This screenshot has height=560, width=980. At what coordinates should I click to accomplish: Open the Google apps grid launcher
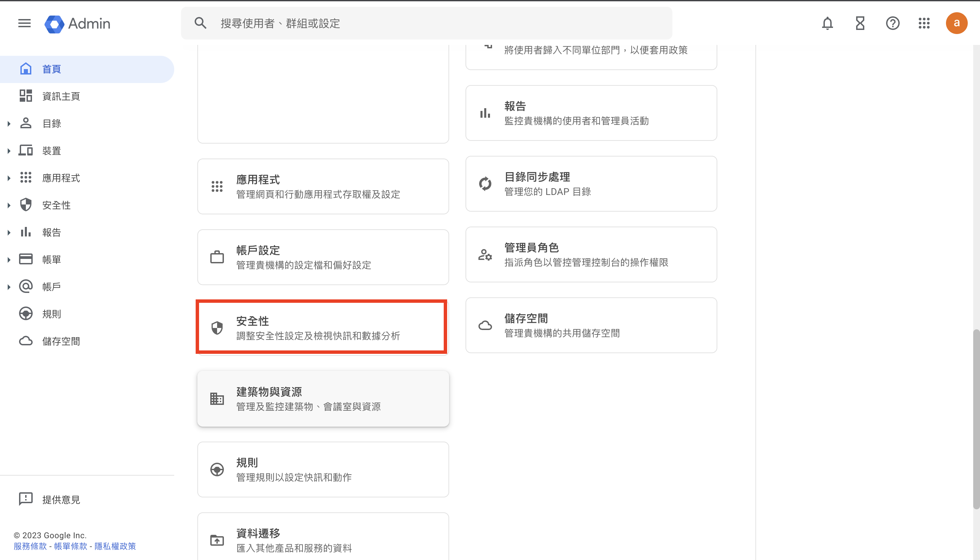[x=924, y=23]
